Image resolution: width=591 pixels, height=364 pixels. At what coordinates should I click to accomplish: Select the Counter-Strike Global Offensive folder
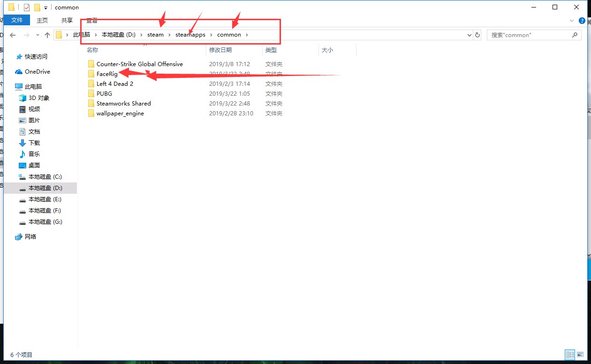coord(140,64)
